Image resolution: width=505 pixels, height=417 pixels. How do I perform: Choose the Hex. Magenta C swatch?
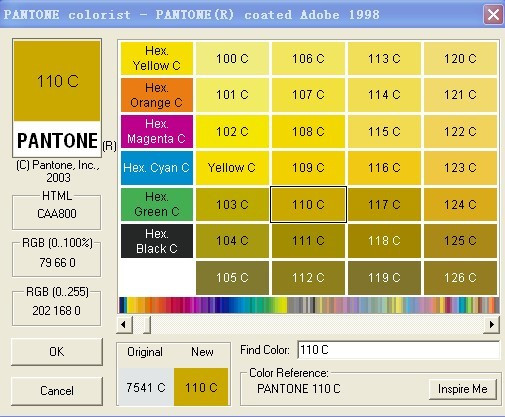[157, 131]
